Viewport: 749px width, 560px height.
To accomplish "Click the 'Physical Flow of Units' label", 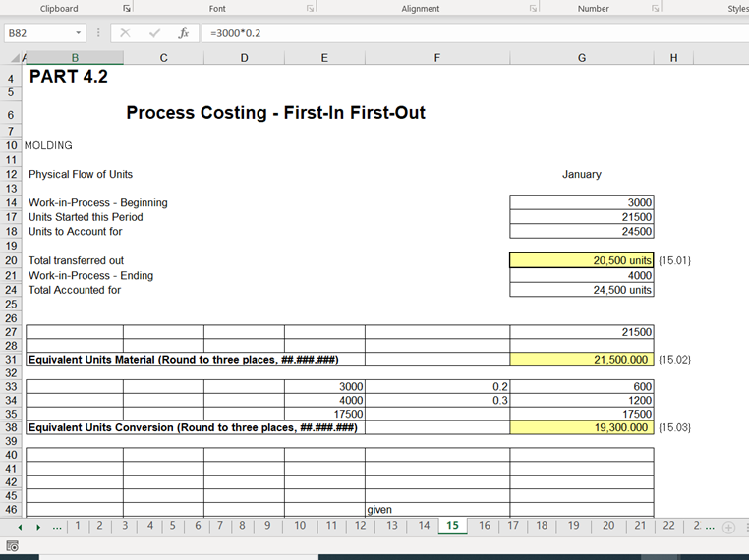I will coord(81,174).
